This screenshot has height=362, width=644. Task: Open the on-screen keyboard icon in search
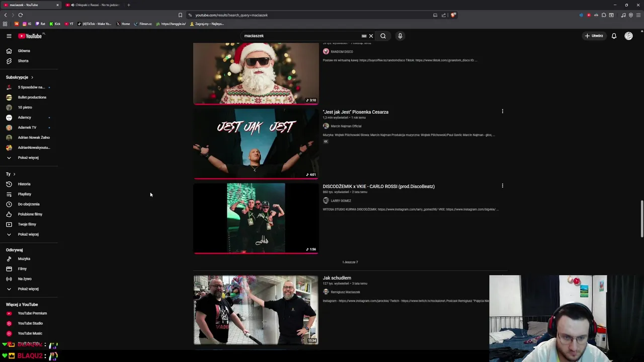(364, 36)
